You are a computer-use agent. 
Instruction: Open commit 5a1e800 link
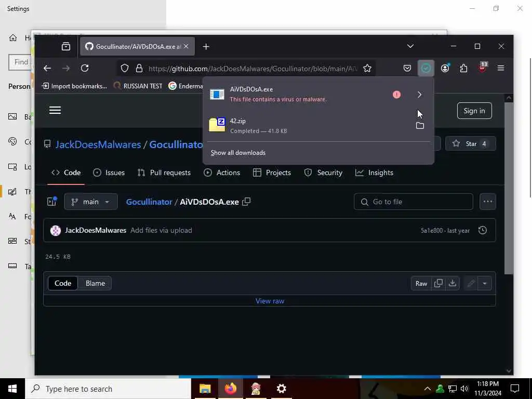[x=432, y=231]
